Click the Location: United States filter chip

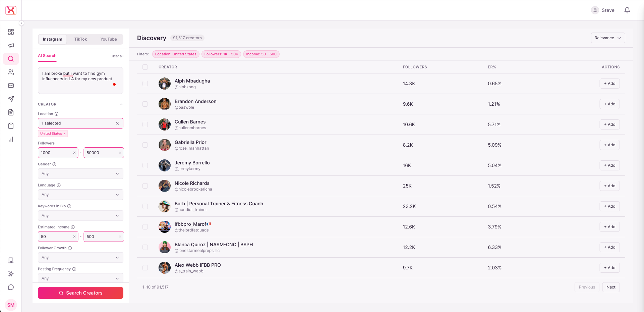(x=176, y=54)
